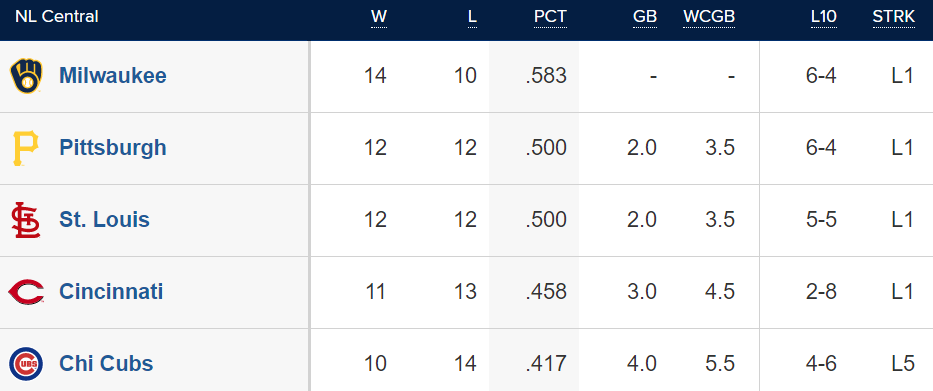The height and width of the screenshot is (391, 933).
Task: Click the Milwaukee Brewers glove logo
Action: coord(26,76)
